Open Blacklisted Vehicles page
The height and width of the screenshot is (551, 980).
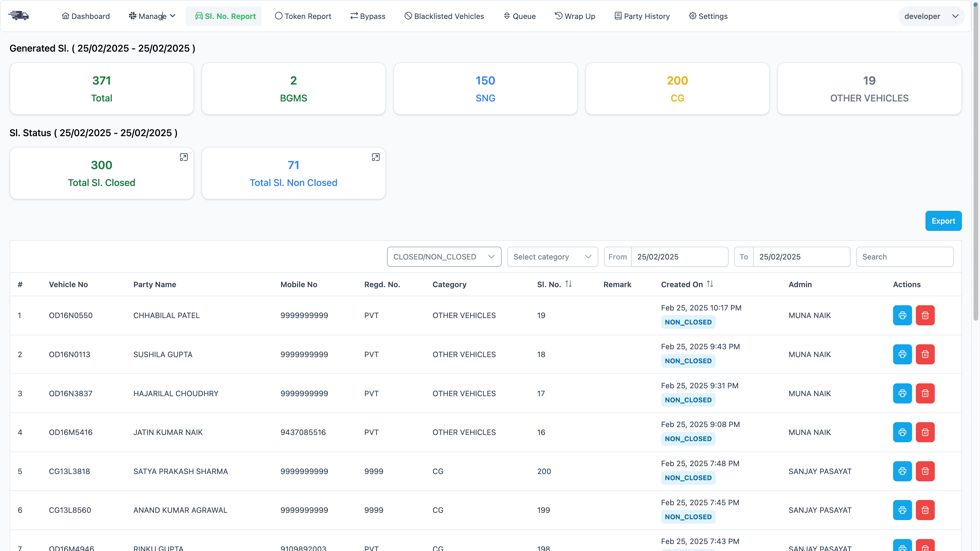(444, 16)
